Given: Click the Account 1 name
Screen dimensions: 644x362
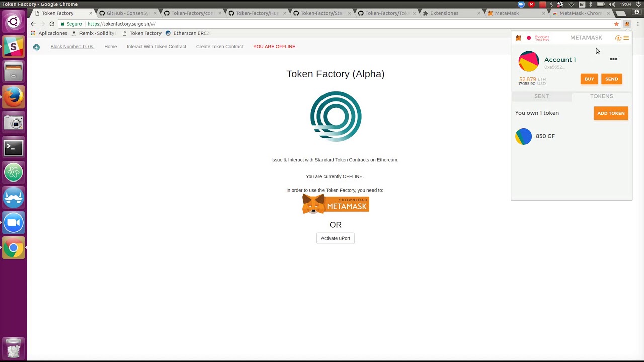Looking at the screenshot, I should click(x=560, y=60).
